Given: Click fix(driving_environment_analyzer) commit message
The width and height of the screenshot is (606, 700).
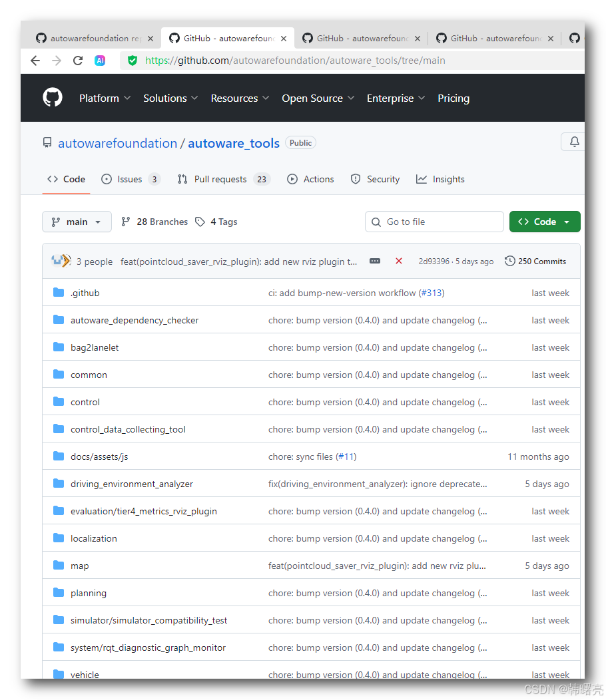Looking at the screenshot, I should (378, 484).
